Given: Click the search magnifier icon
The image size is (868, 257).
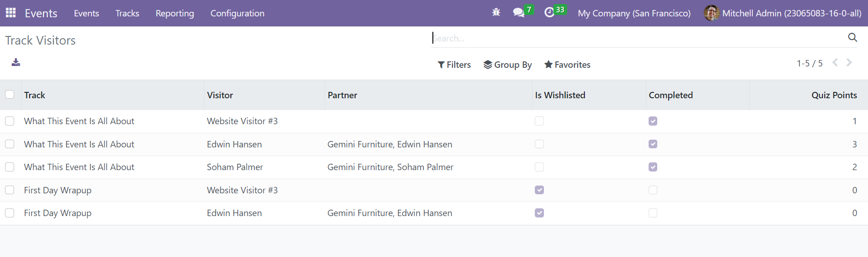Looking at the screenshot, I should click(x=853, y=38).
